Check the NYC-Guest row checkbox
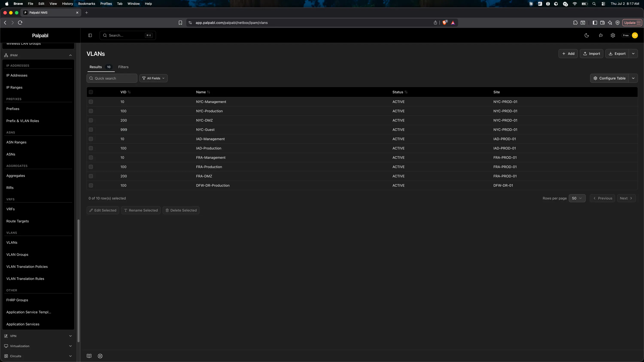Screen dimensions: 644x362 (x=91, y=130)
